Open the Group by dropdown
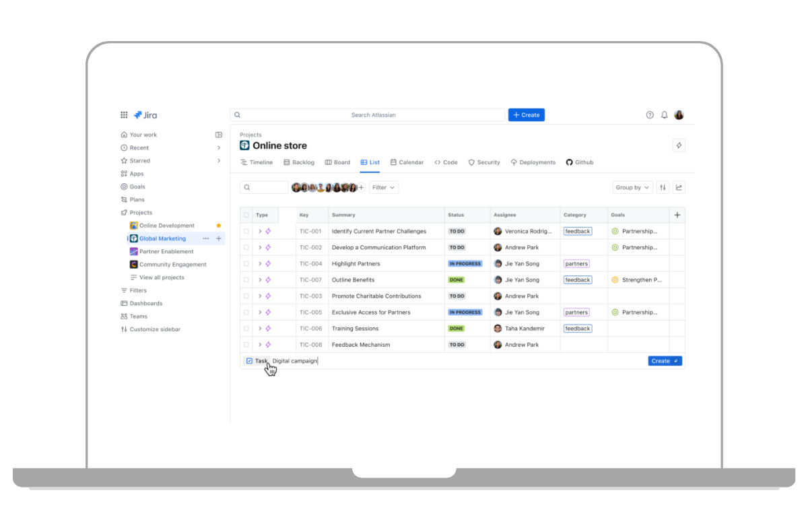 point(632,188)
